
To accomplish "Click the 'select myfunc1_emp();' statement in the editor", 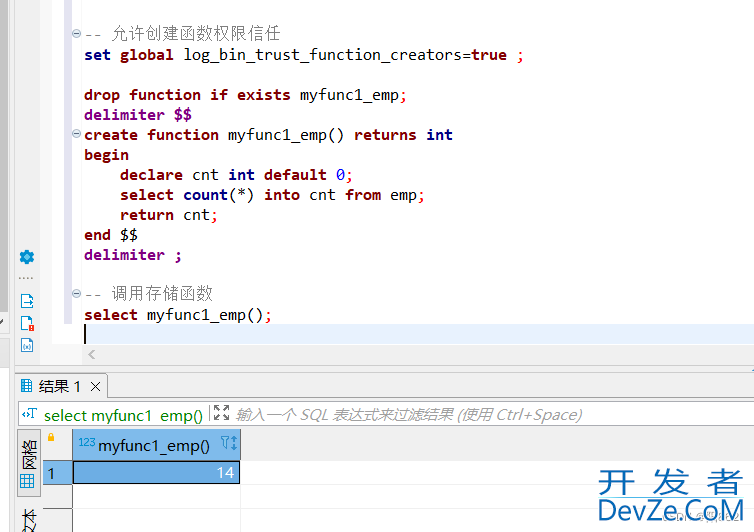I will (x=178, y=315).
